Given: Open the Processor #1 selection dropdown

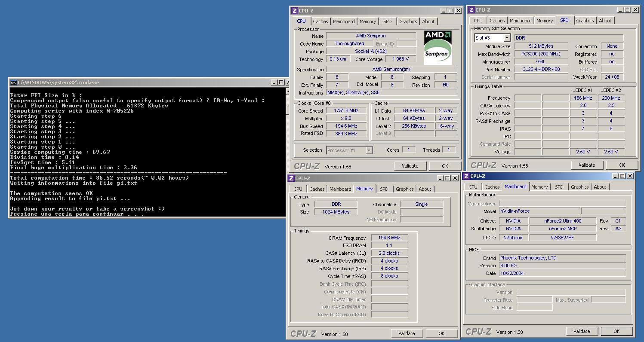Looking at the screenshot, I should [369, 150].
